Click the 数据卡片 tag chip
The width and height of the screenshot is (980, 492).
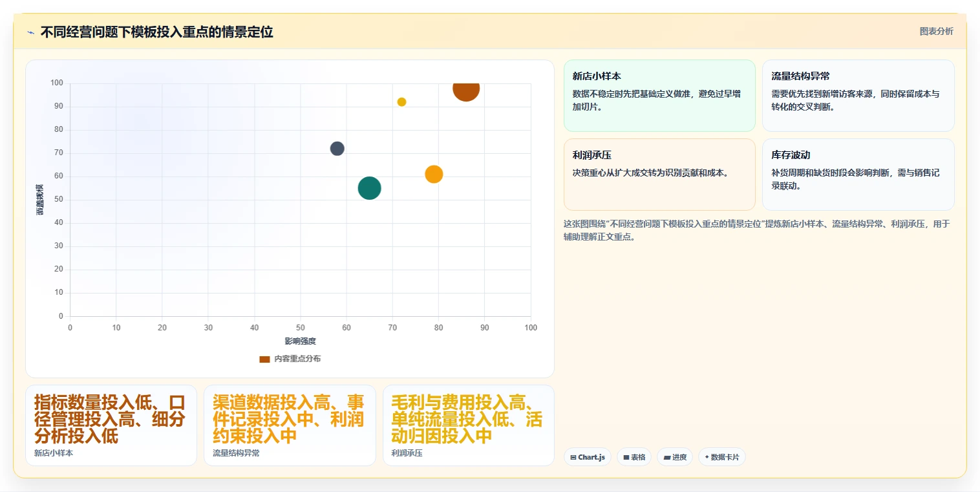pos(721,457)
